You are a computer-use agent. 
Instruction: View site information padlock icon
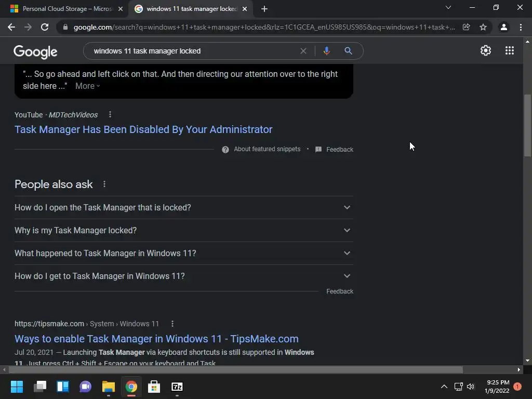coord(65,27)
